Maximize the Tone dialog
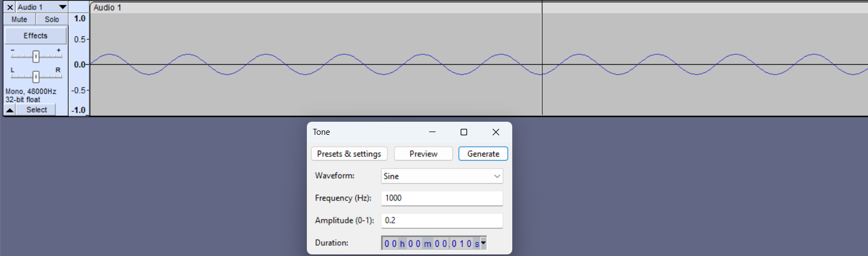Screen dimensions: 868x256 point(464,132)
